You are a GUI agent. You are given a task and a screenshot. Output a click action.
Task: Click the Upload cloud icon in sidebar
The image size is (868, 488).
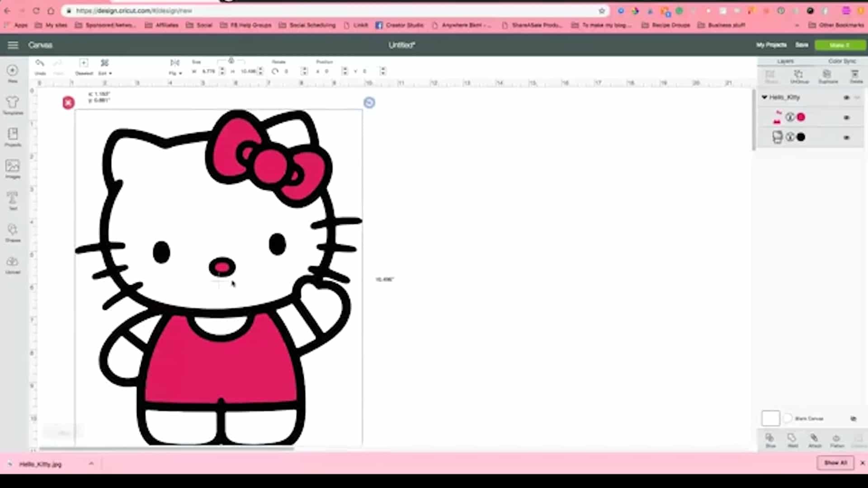[13, 264]
